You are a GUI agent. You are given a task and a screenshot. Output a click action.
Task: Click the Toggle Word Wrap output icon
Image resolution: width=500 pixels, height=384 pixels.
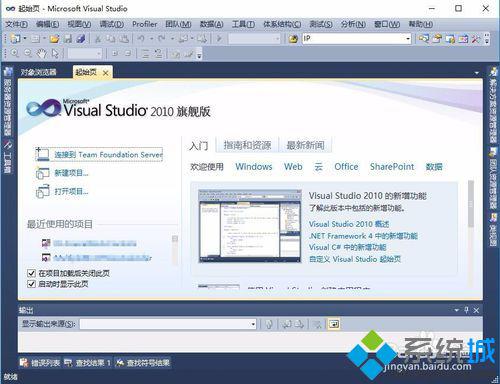coord(334,324)
